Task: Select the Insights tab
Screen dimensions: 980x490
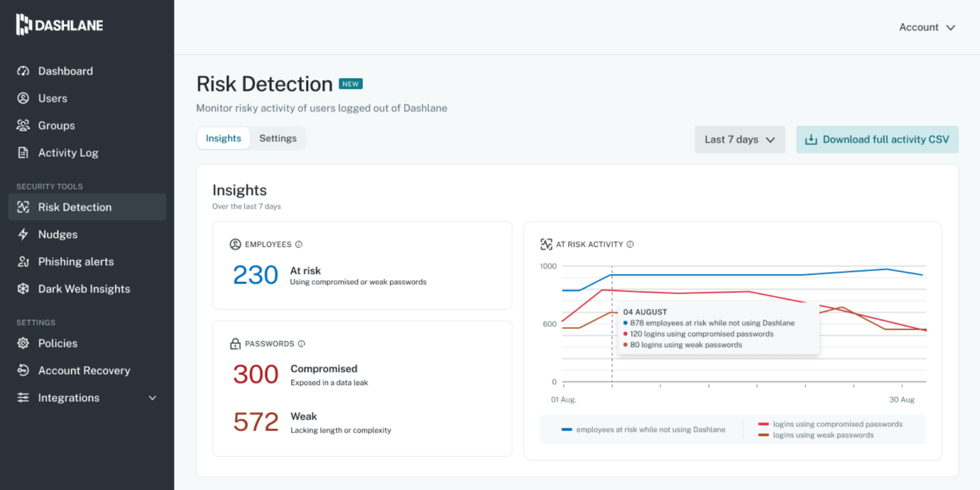Action: coord(224,138)
